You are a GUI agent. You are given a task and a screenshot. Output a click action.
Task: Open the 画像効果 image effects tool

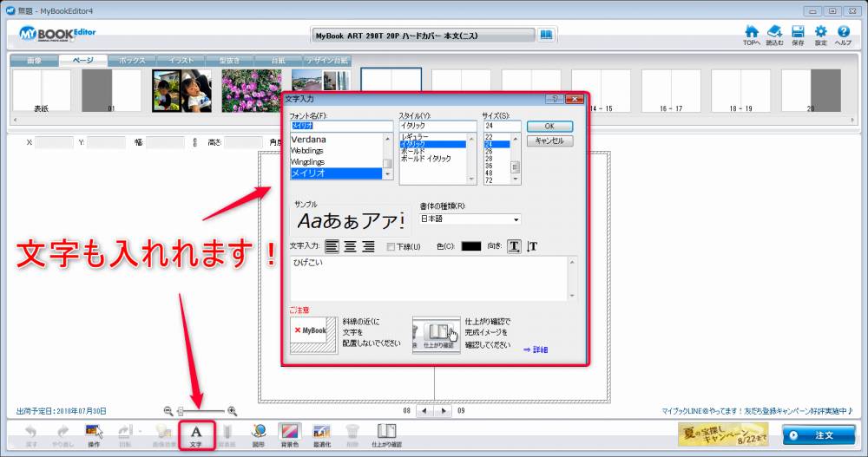point(163,435)
